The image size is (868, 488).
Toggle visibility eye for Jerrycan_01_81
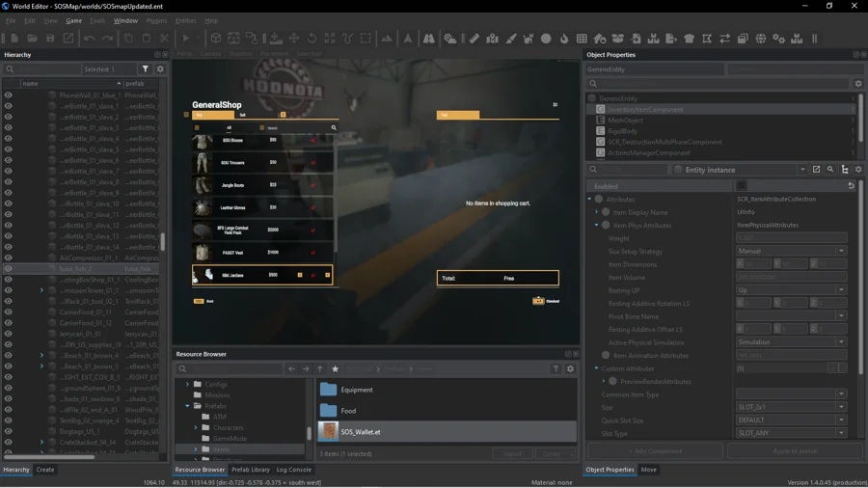[9, 334]
